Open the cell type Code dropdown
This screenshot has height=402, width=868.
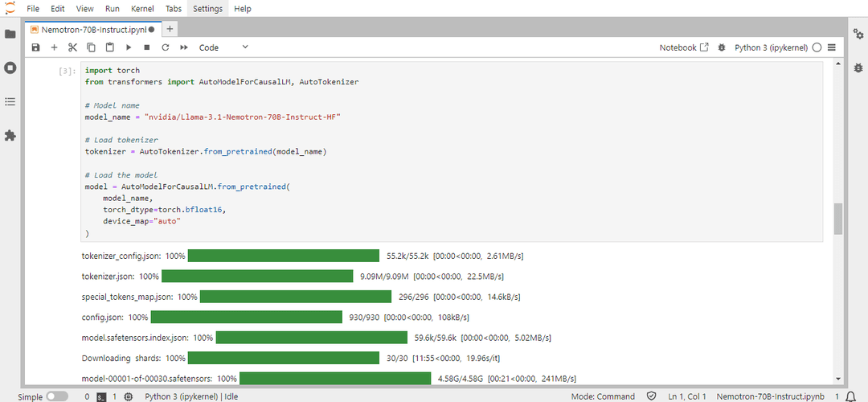point(223,47)
